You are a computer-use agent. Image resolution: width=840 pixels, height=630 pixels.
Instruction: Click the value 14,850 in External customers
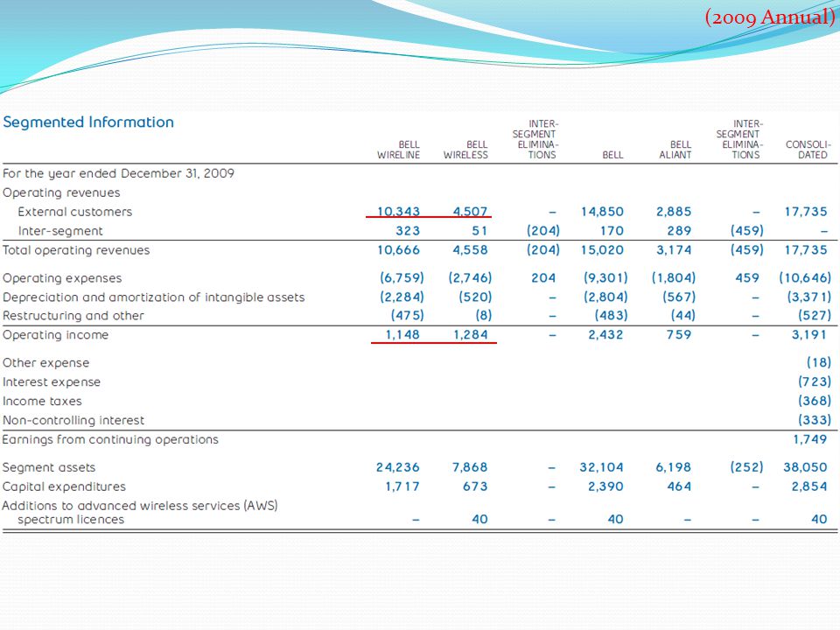(x=603, y=212)
